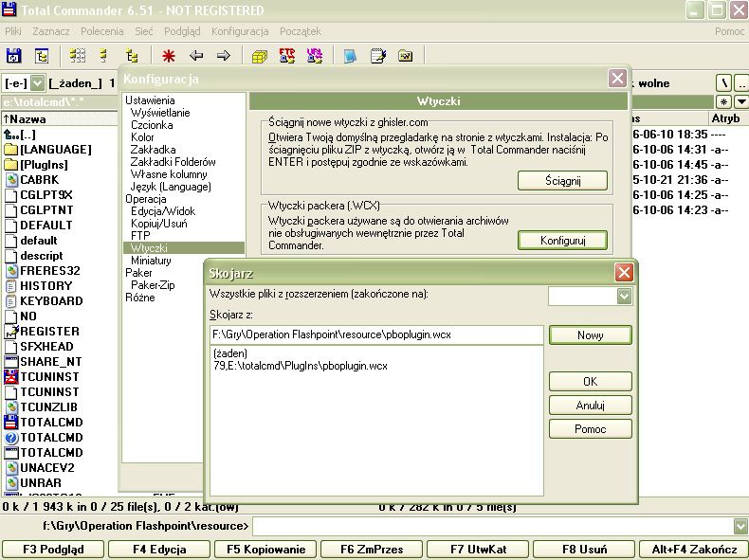749x560 pixels.
Task: Open the URL new FTP connection icon
Action: [315, 56]
